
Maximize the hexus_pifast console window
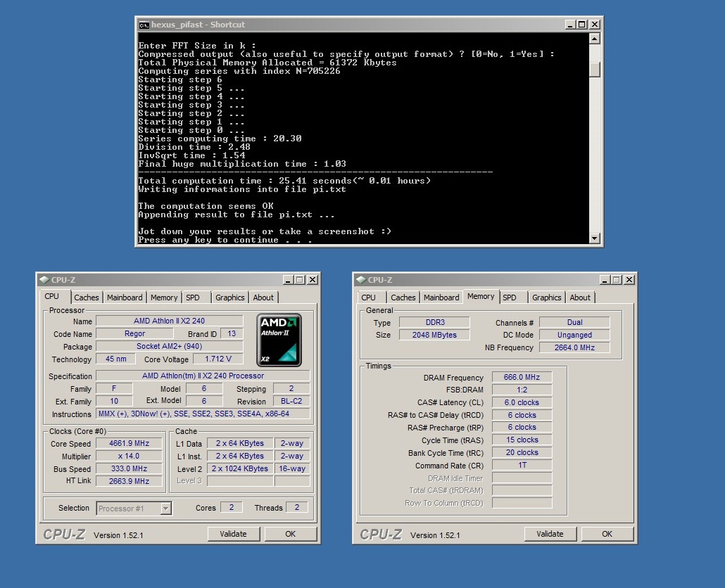[x=581, y=25]
